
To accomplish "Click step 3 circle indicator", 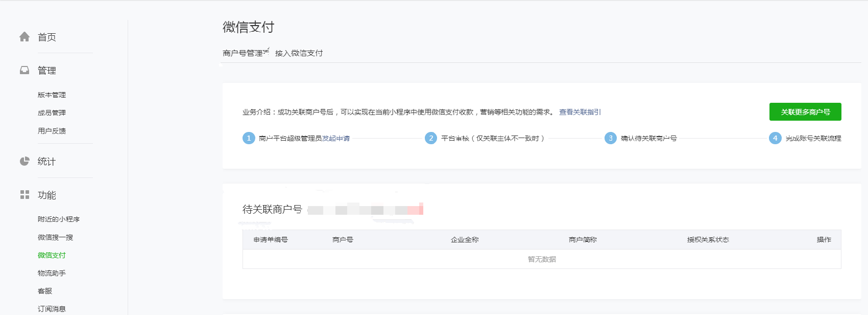I will 610,138.
